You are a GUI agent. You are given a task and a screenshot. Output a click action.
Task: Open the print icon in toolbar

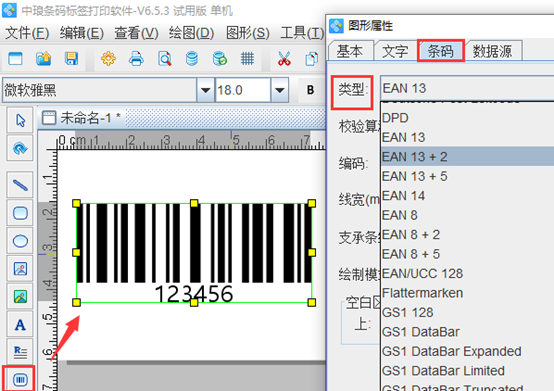pos(136,59)
